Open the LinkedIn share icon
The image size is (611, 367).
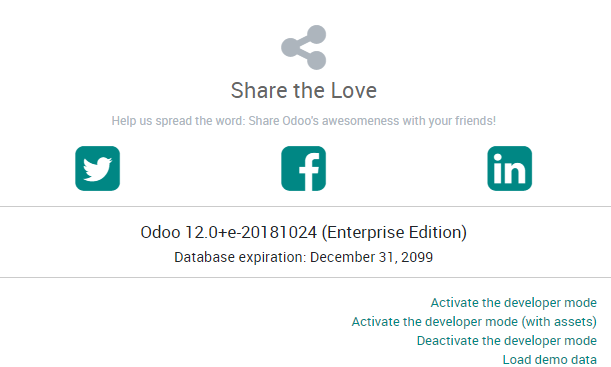tap(509, 168)
